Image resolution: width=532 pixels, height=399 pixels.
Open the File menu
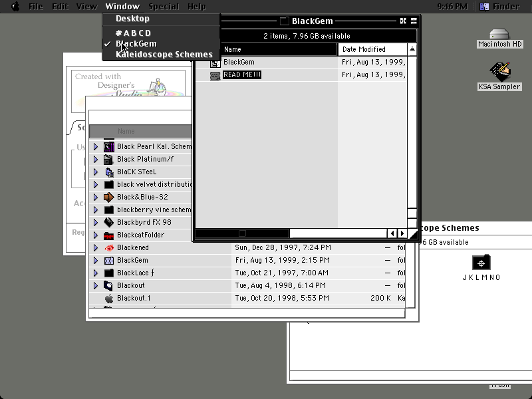36,7
